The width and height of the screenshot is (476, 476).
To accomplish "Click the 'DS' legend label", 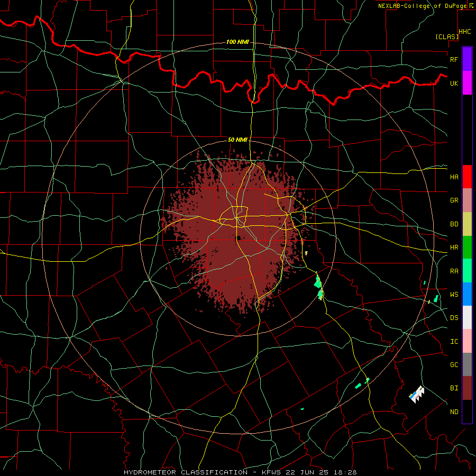I will coord(454,318).
